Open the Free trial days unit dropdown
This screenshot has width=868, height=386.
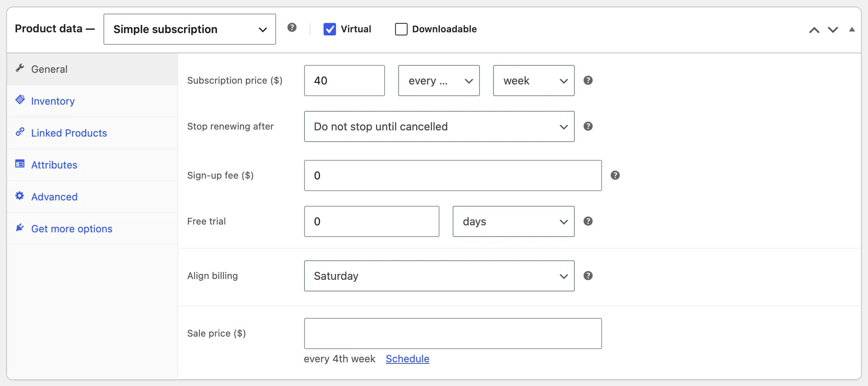pyautogui.click(x=513, y=221)
